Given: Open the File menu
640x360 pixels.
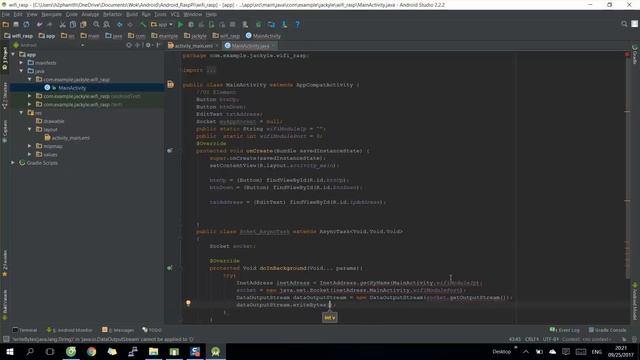Looking at the screenshot, I should 6,14.
